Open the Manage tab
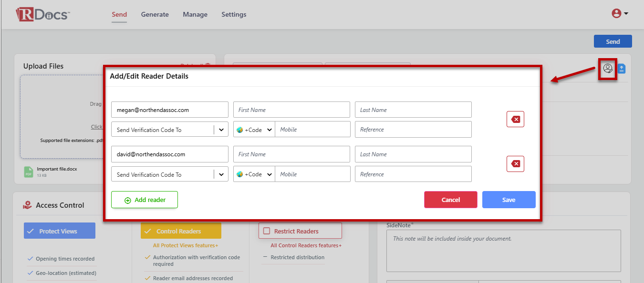This screenshot has height=283, width=644. pos(195,14)
